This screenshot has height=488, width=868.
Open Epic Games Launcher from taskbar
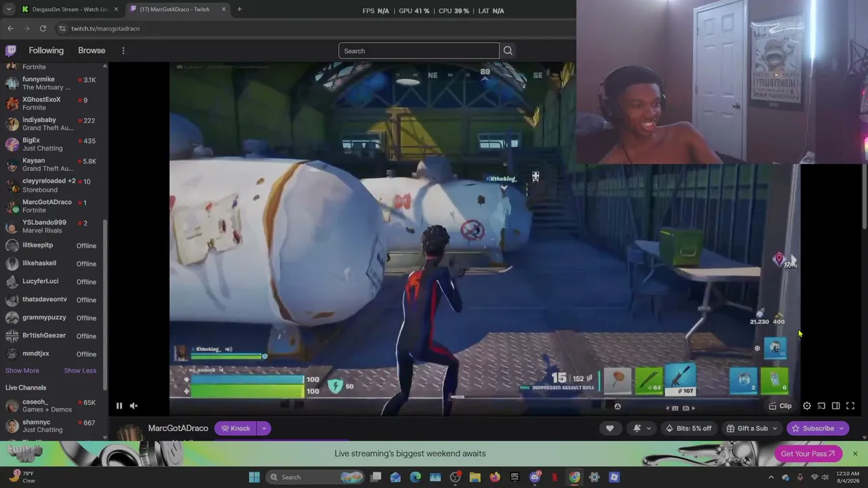click(515, 477)
